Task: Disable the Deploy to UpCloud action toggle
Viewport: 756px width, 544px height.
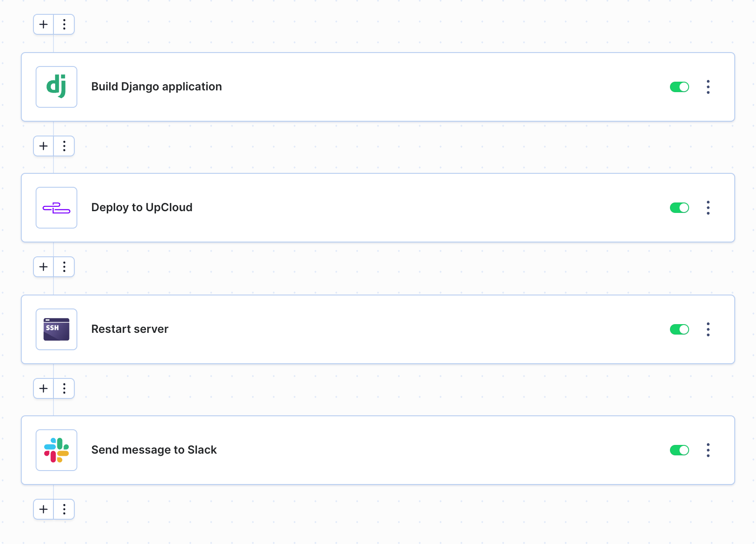Action: (680, 208)
